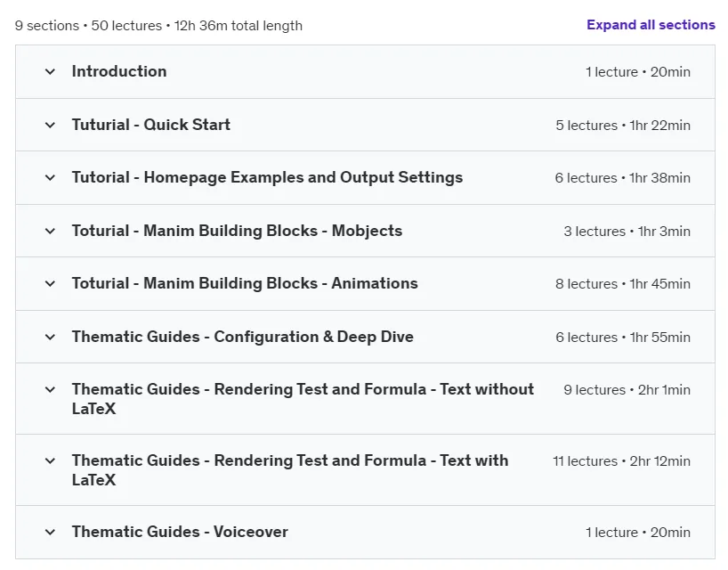Select Thematic Guides - Configuration & Deep Dive title
Screen dimensions: 728x570
point(242,337)
